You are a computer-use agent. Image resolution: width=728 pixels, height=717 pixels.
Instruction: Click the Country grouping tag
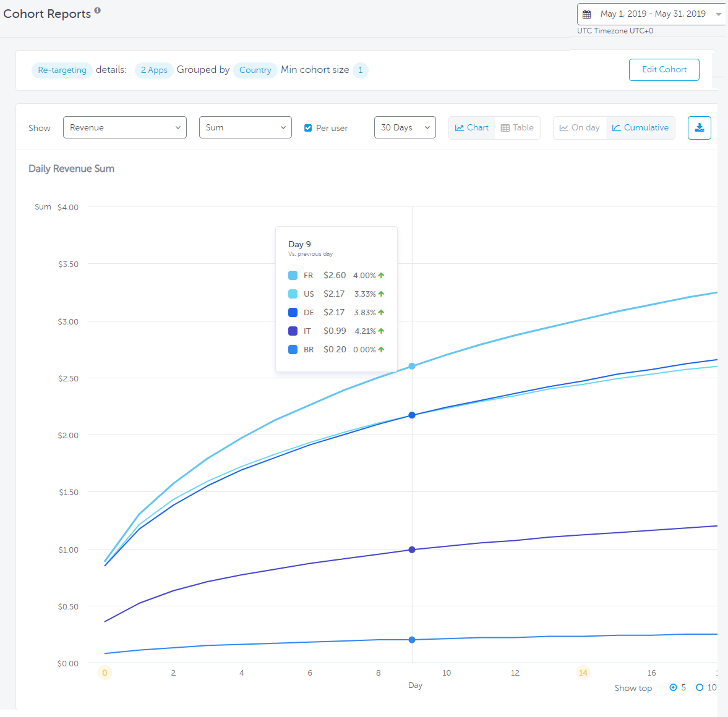coord(255,70)
